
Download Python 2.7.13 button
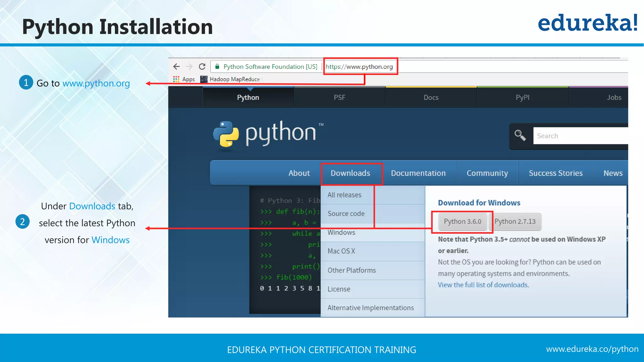point(515,222)
